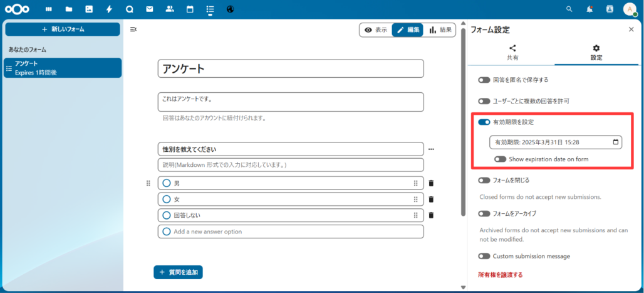The image size is (644, 293).
Task: Collapse the forms navigation sidebar
Action: (133, 29)
